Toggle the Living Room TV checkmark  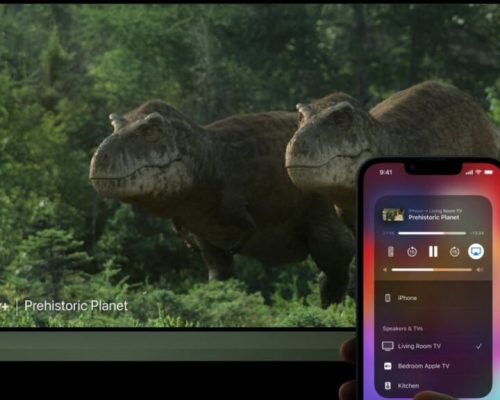479,346
